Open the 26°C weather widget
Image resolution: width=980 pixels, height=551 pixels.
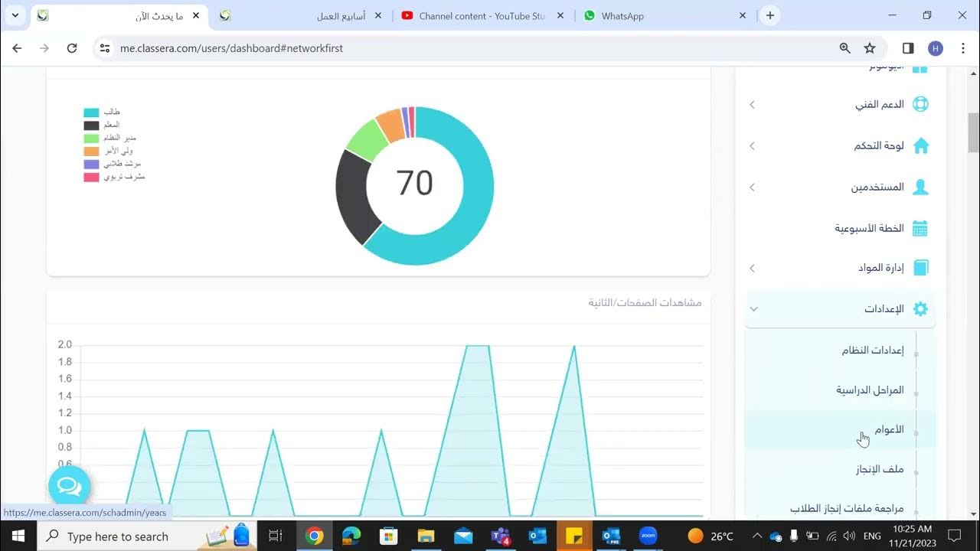click(x=711, y=536)
